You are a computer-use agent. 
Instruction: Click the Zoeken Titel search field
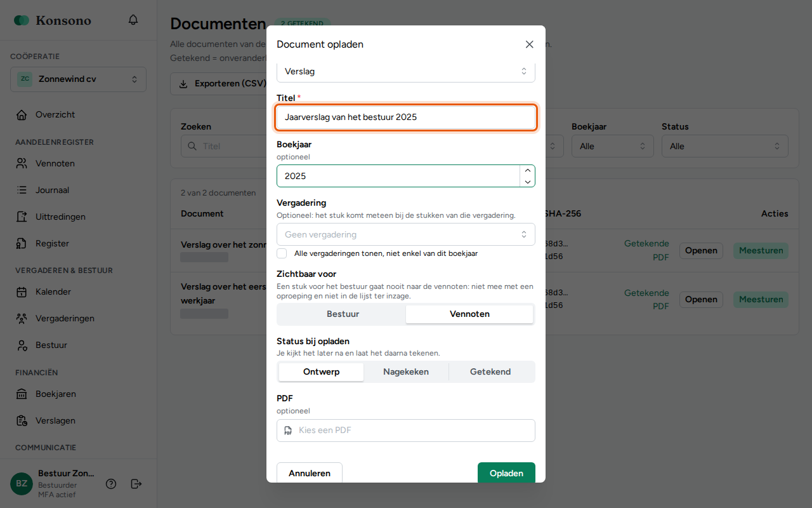(x=223, y=146)
